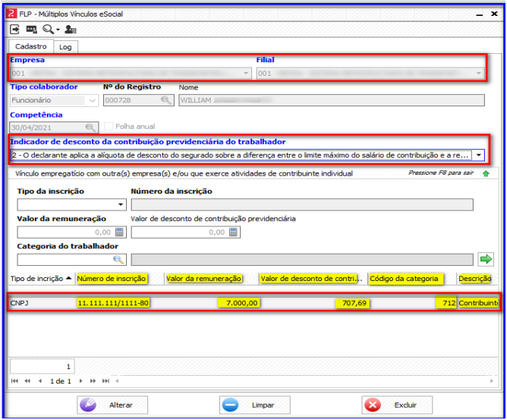Click the horizontal scrollbar left arrow

point(117,381)
